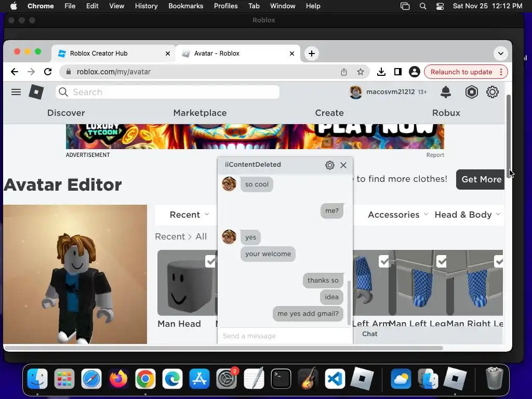The width and height of the screenshot is (532, 399).
Task: Open Finder from the Dock
Action: 37,379
